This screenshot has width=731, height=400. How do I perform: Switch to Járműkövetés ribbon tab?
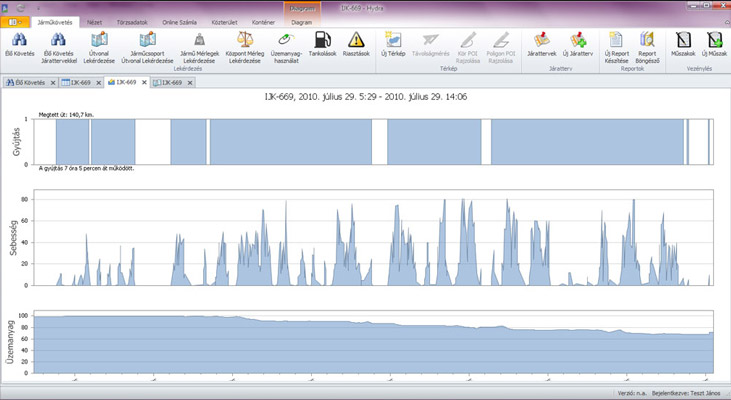pos(55,22)
